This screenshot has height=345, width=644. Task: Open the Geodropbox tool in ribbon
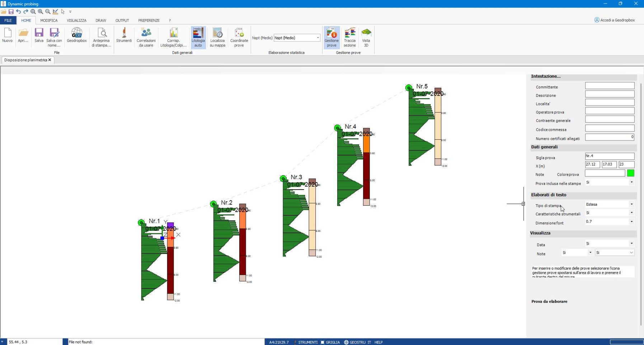click(x=77, y=36)
